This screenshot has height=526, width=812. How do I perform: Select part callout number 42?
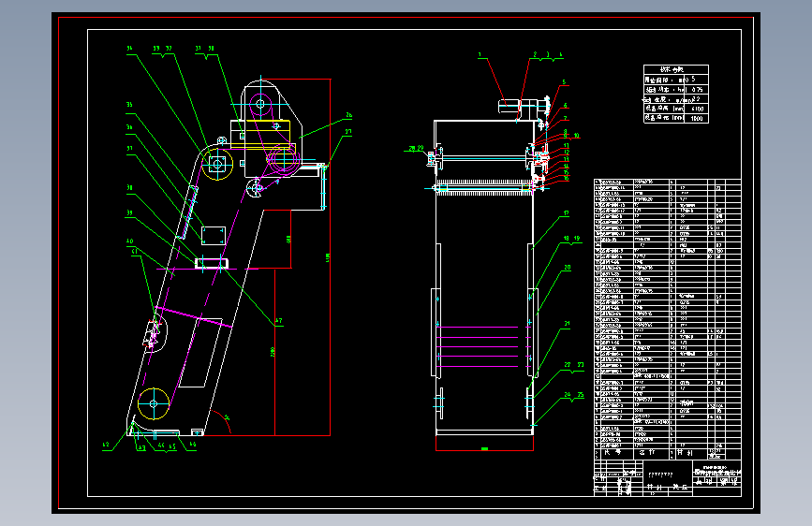point(106,445)
